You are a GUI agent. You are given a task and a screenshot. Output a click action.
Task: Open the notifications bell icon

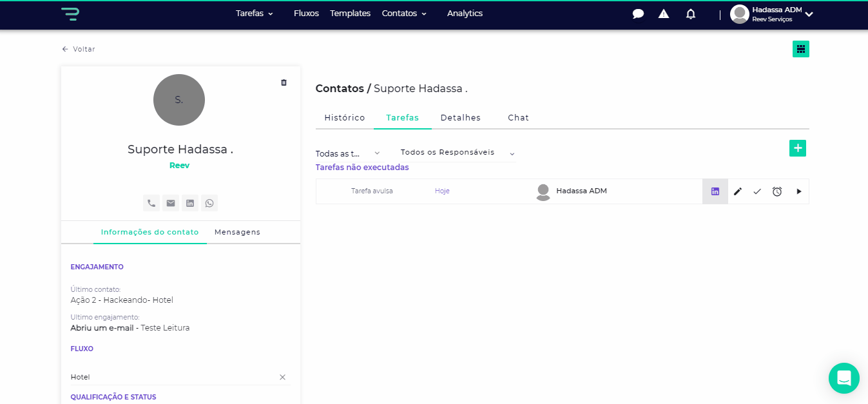pos(691,14)
